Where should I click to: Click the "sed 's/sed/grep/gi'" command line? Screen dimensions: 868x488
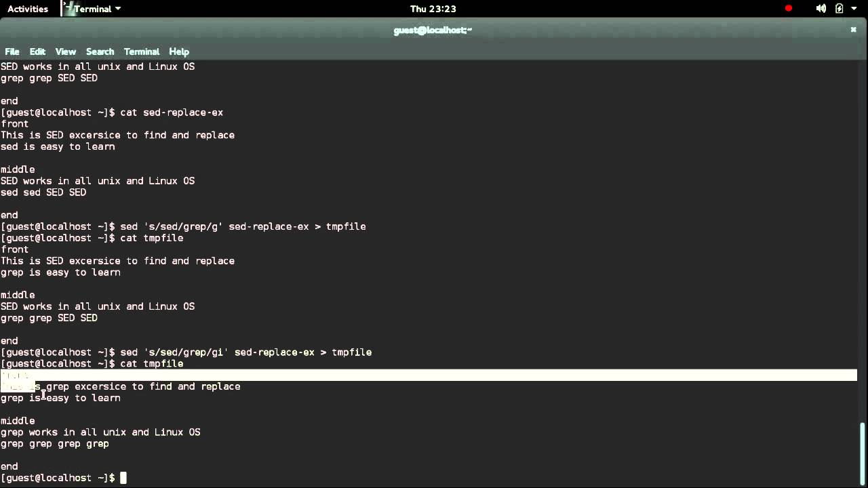point(186,352)
